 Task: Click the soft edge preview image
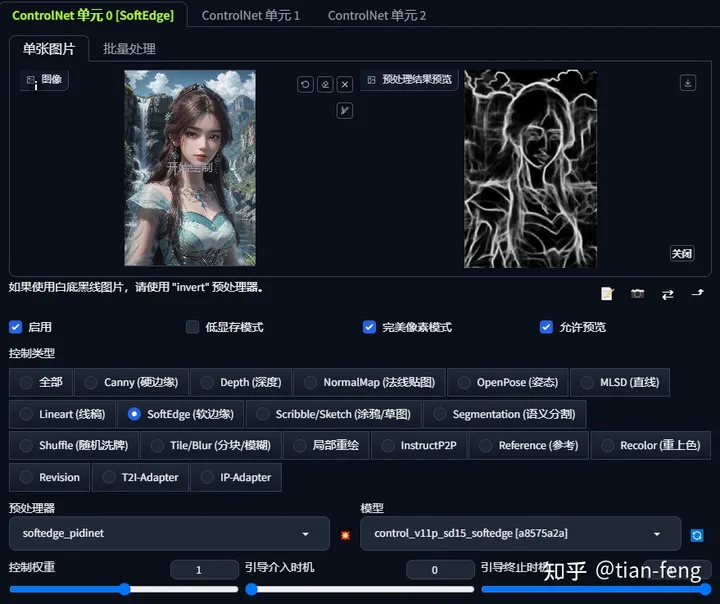tap(530, 169)
